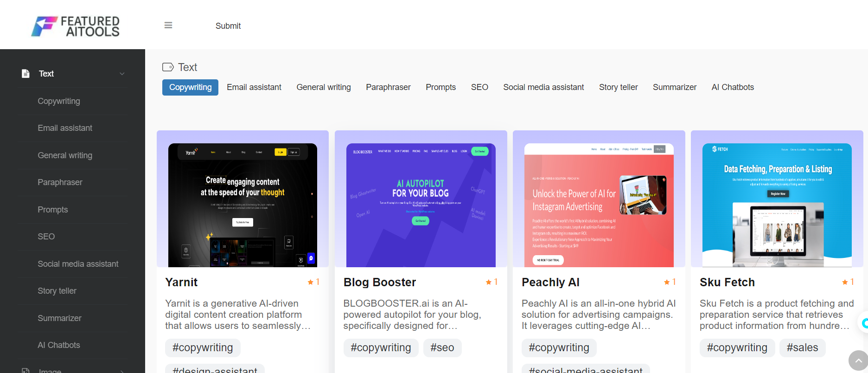The height and width of the screenshot is (373, 868).
Task: Open AI Chatbots in the sidebar
Action: click(59, 345)
